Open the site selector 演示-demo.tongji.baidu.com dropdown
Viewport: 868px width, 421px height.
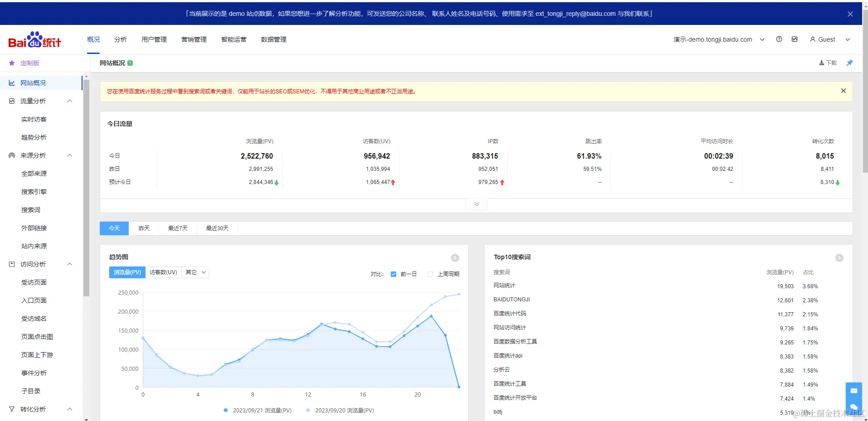719,39
